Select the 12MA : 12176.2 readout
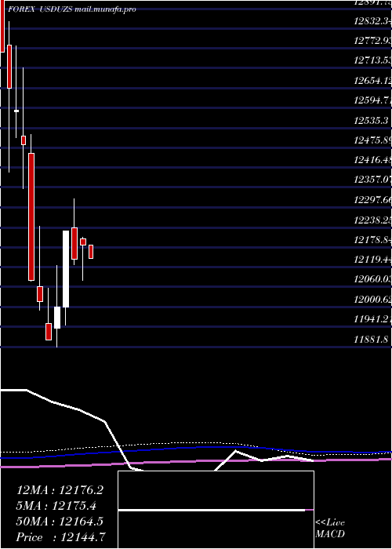The image size is (392, 549). coord(60,490)
